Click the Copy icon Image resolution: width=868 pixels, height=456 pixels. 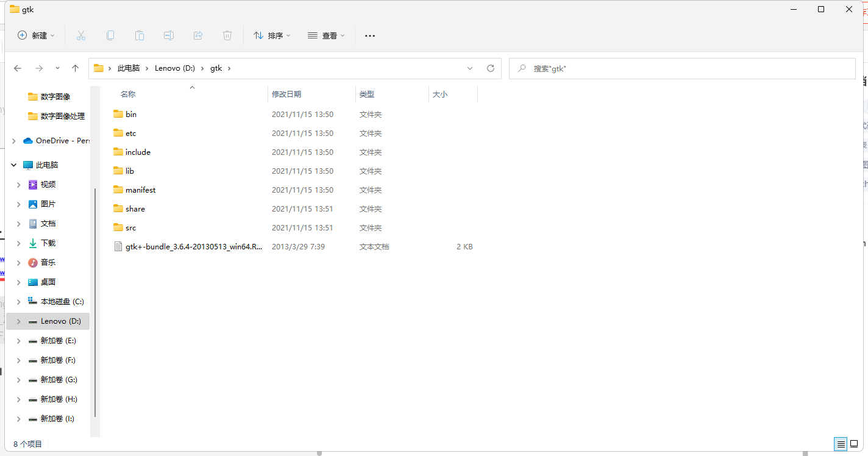(x=110, y=35)
